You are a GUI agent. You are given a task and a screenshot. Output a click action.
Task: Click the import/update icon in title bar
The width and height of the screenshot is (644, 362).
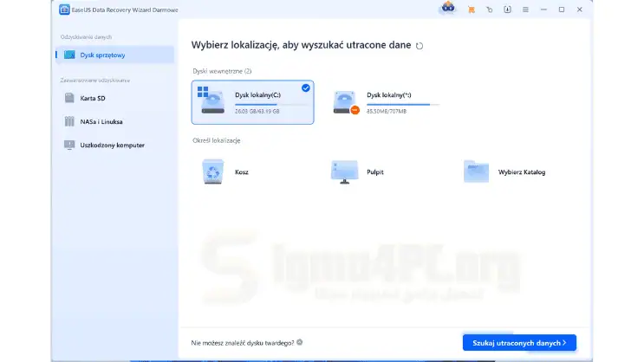pos(508,10)
